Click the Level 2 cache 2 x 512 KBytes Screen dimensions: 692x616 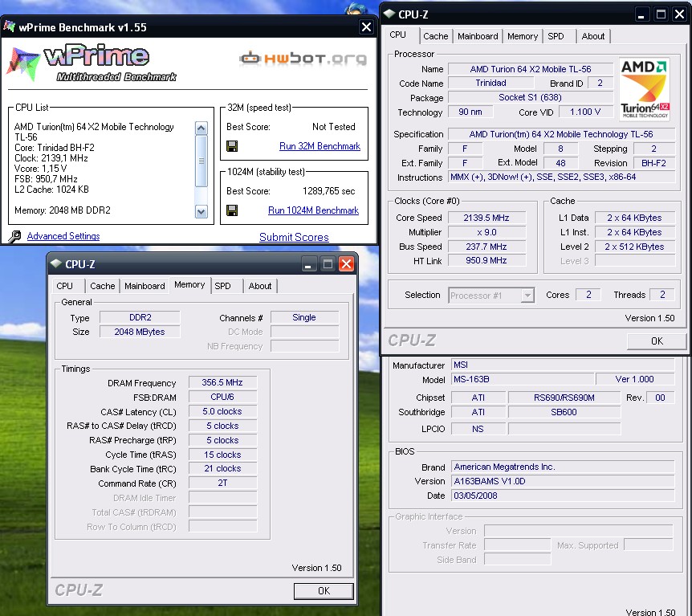tap(635, 247)
